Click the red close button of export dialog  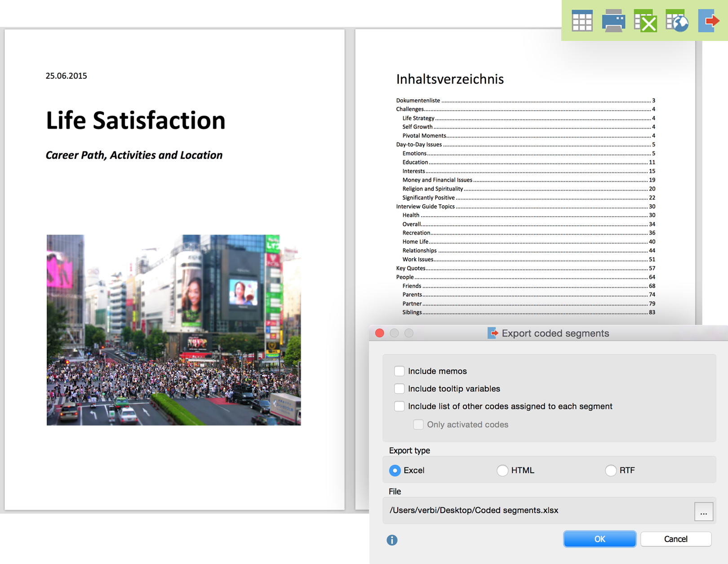[x=380, y=333]
